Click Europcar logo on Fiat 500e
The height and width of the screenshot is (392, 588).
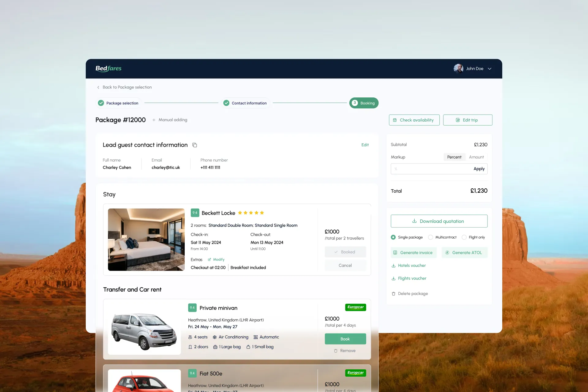tap(356, 373)
